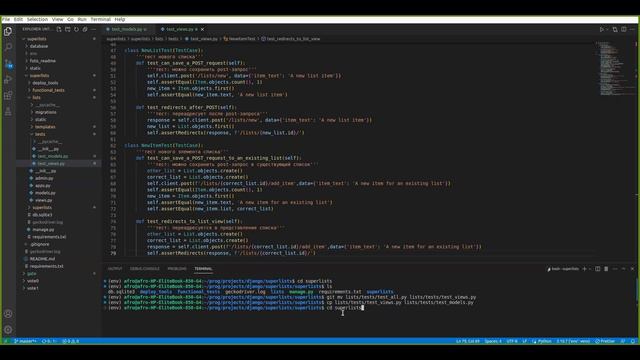Open the Testing flask view
Screen dimensions: 640x360
[8, 111]
